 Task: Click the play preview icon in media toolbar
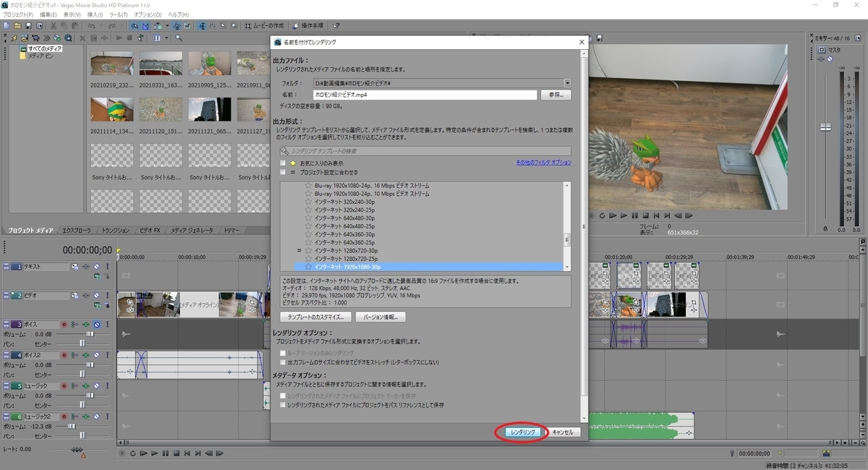point(120,38)
